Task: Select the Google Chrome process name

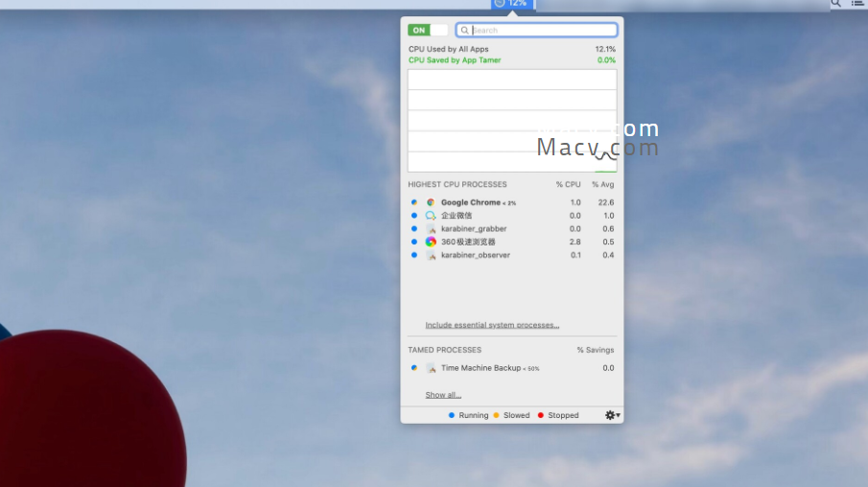Action: click(471, 202)
